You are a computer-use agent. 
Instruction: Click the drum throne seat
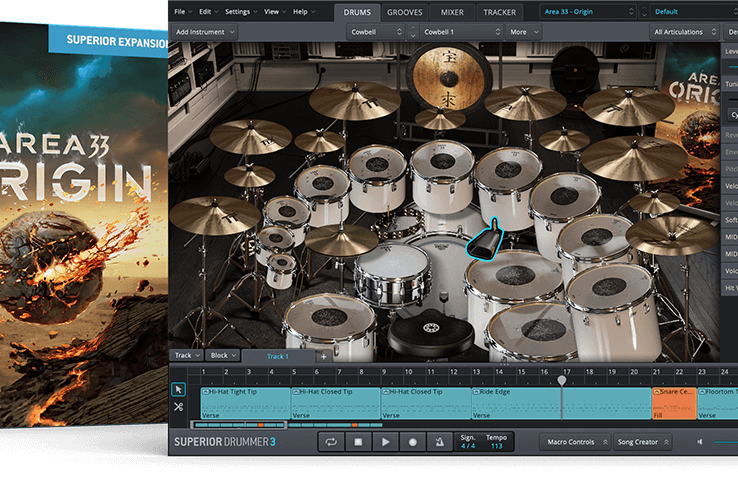tap(431, 332)
